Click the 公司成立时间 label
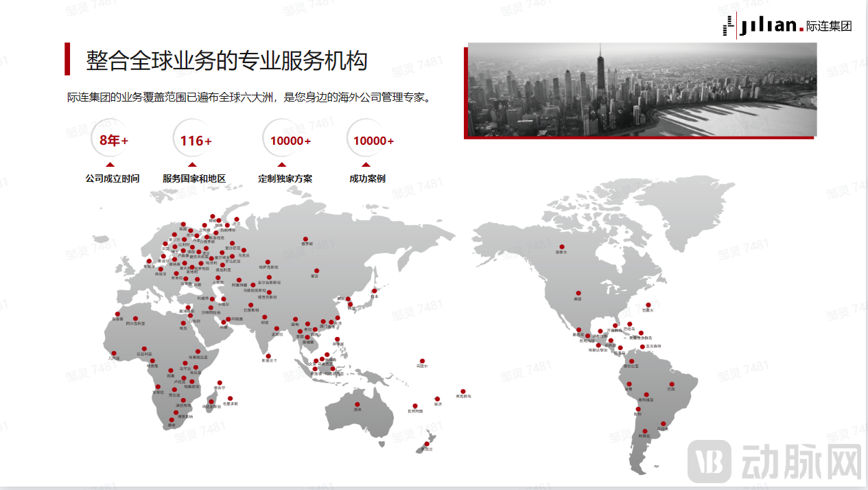The image size is (868, 490). click(x=113, y=178)
